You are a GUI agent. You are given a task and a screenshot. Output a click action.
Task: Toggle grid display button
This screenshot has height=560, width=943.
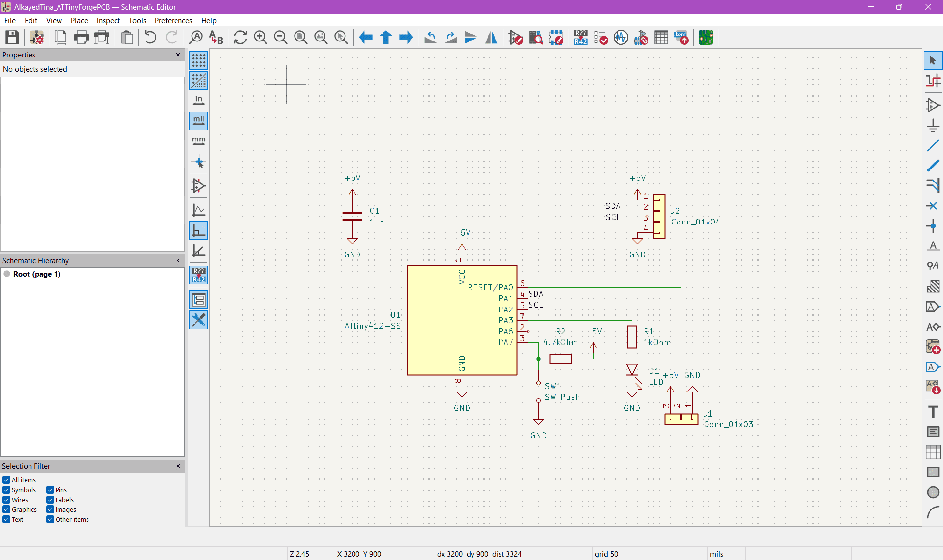click(x=199, y=60)
